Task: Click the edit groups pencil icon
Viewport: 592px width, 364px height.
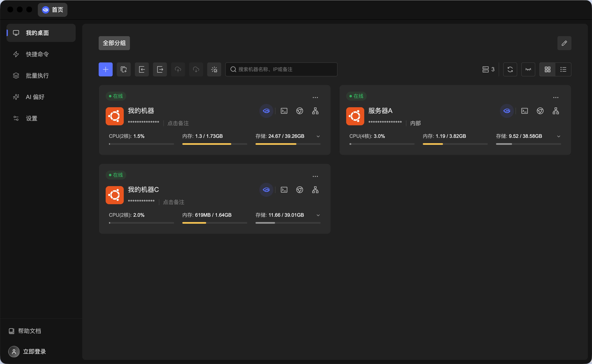Action: [564, 43]
